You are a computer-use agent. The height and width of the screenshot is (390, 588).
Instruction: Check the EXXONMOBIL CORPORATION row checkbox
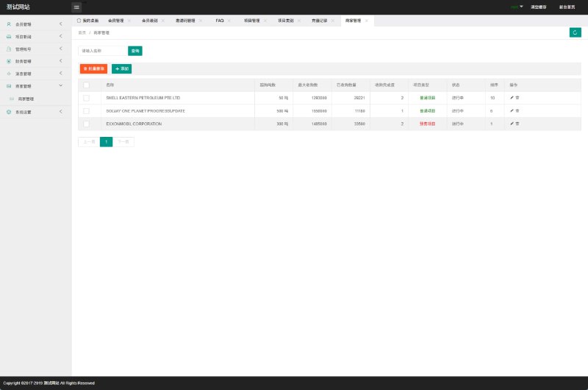coord(86,124)
